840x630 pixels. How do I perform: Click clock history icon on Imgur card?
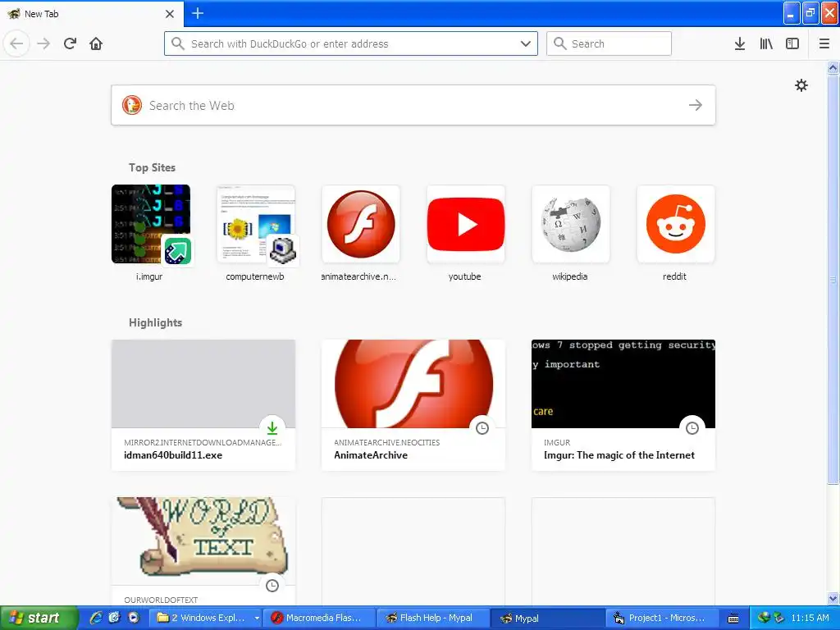(x=692, y=428)
